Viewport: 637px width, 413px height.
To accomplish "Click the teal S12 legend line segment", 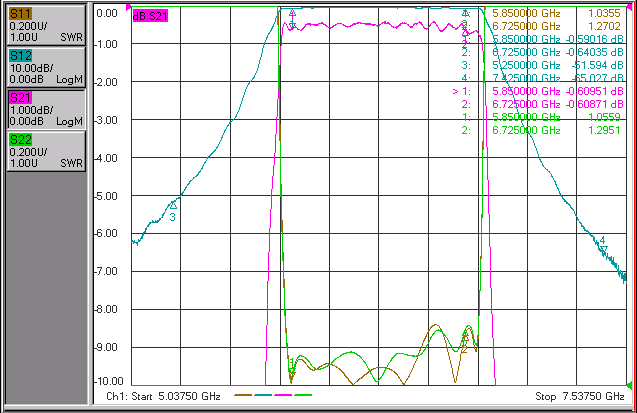I will tap(263, 395).
